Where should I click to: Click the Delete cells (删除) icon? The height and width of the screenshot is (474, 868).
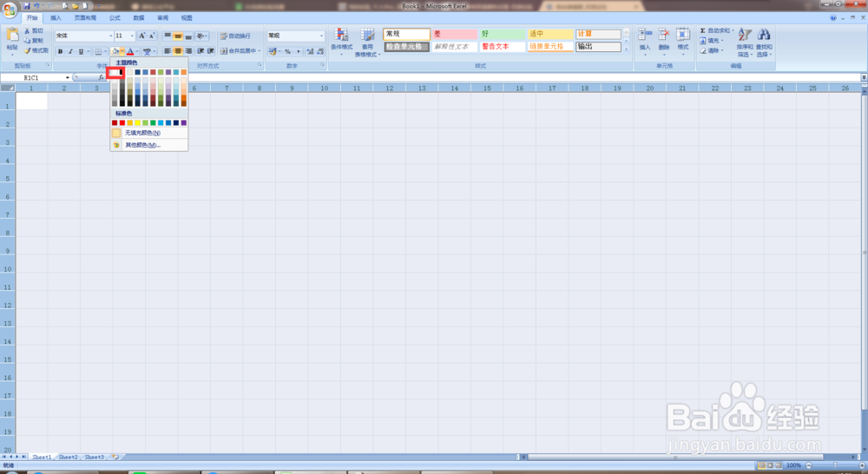[664, 35]
